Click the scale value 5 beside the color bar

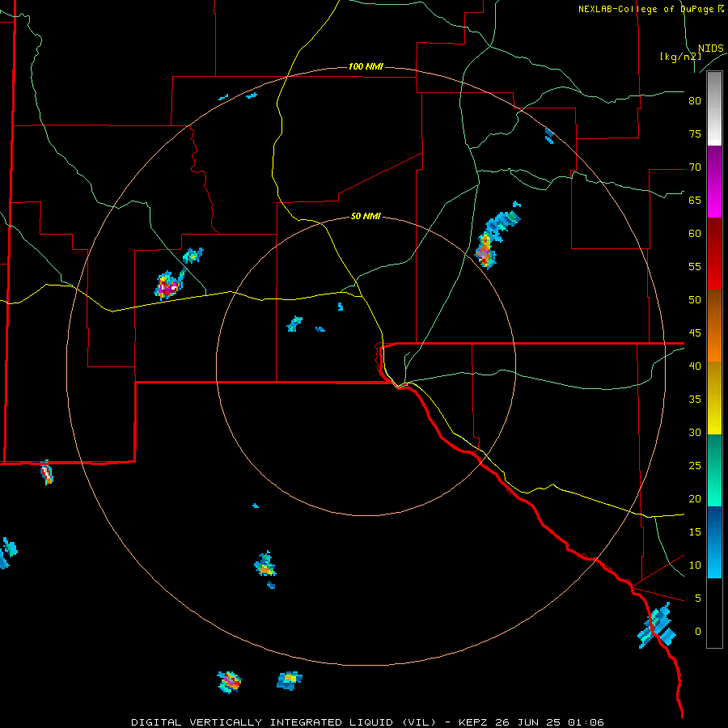(698, 598)
